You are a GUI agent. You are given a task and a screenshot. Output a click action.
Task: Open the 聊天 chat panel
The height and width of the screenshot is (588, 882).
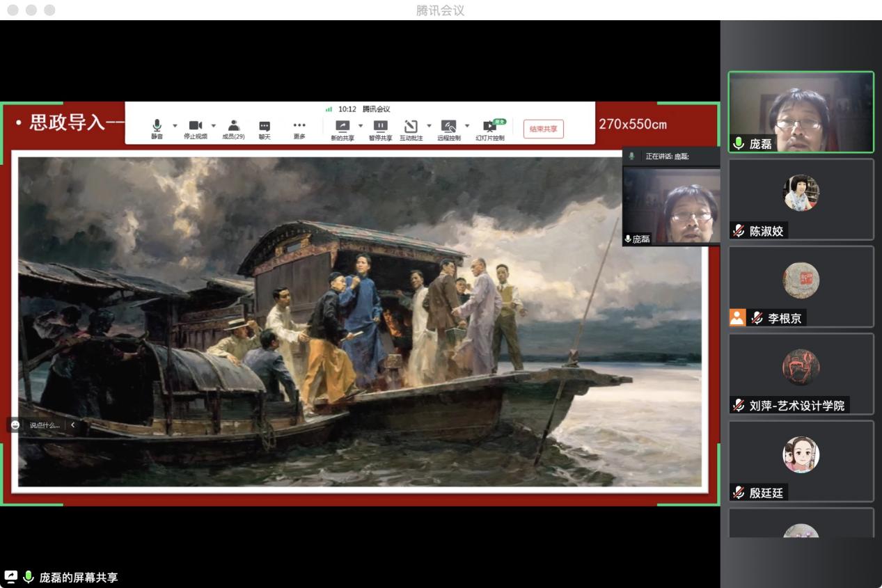click(x=265, y=127)
